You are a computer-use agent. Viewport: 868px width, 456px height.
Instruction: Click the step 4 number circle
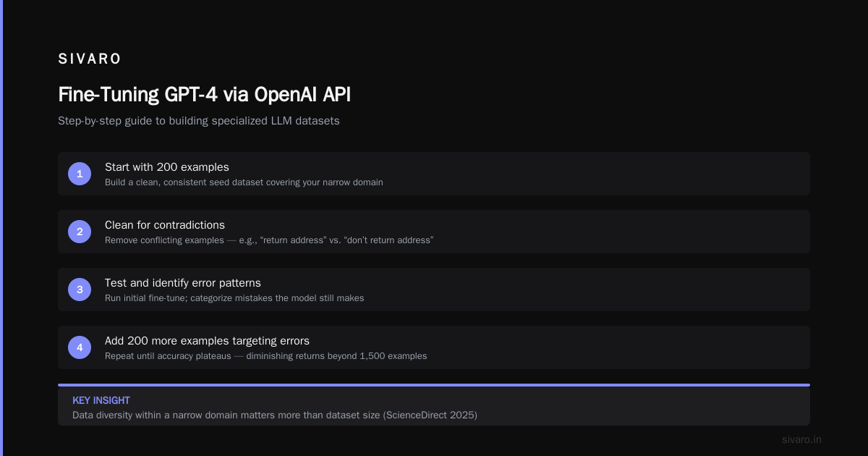coord(80,347)
